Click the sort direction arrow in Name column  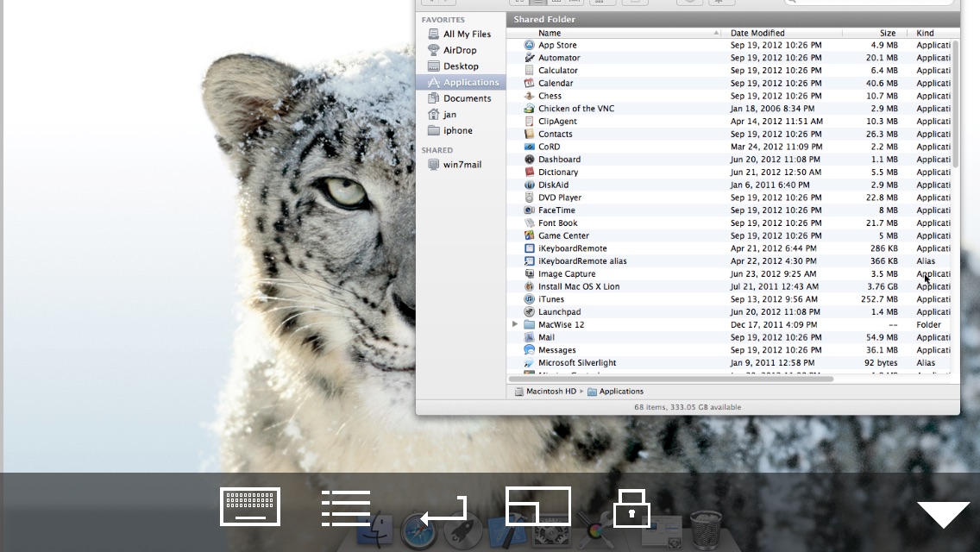(x=716, y=33)
